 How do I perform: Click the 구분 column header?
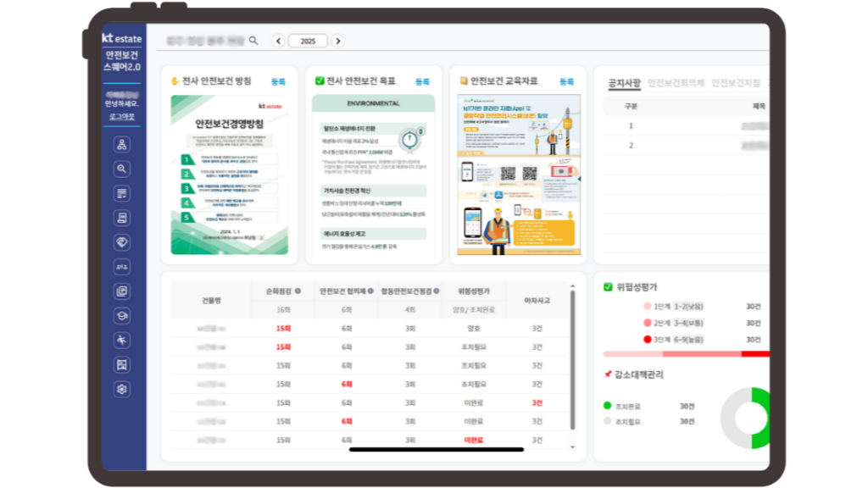(x=631, y=106)
